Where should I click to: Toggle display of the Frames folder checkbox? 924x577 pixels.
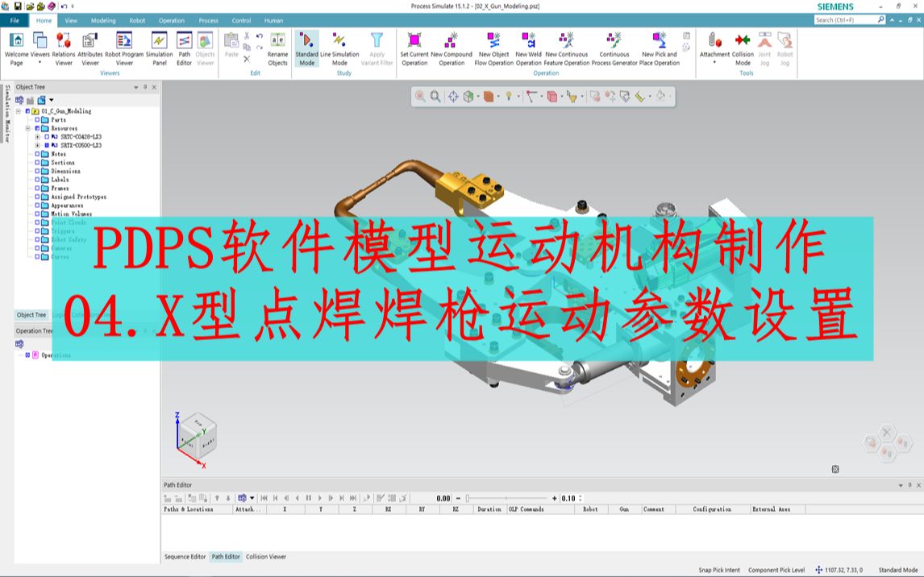[x=37, y=188]
